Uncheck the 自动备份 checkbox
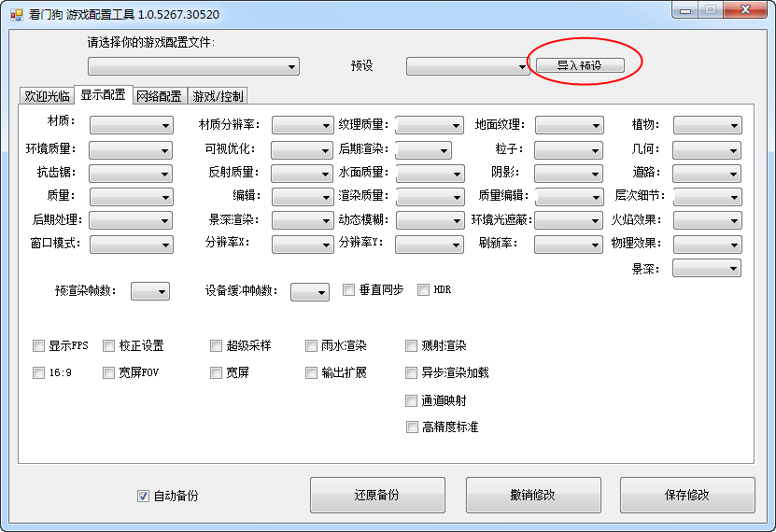776x532 pixels. 143,496
